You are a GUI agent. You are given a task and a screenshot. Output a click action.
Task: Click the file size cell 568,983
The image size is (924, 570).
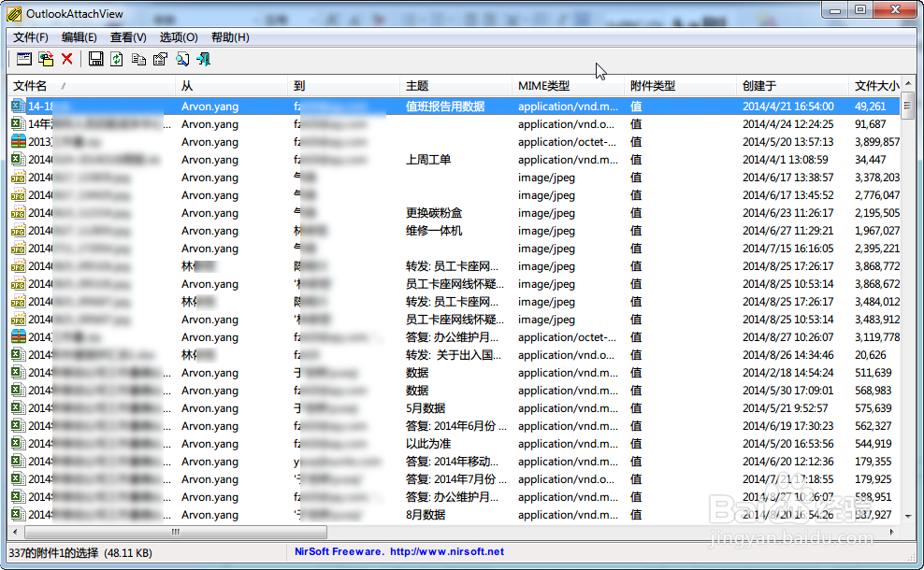point(873,391)
